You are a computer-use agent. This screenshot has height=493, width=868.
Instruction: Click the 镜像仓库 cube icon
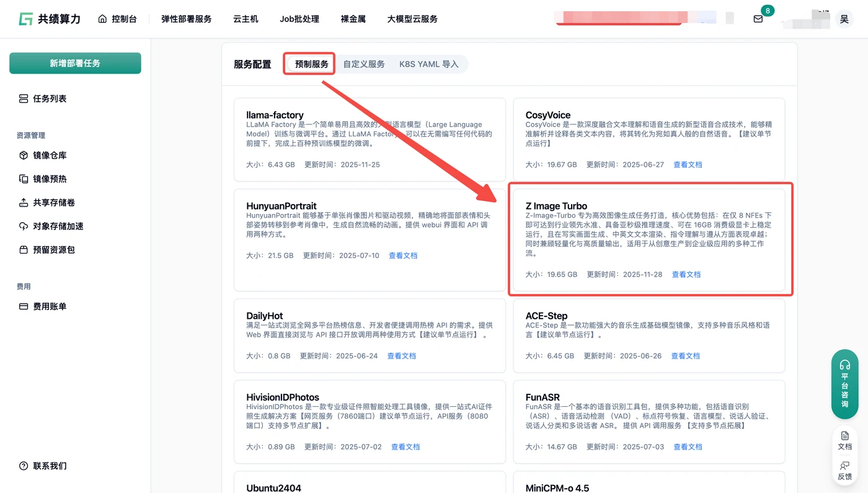pos(24,155)
